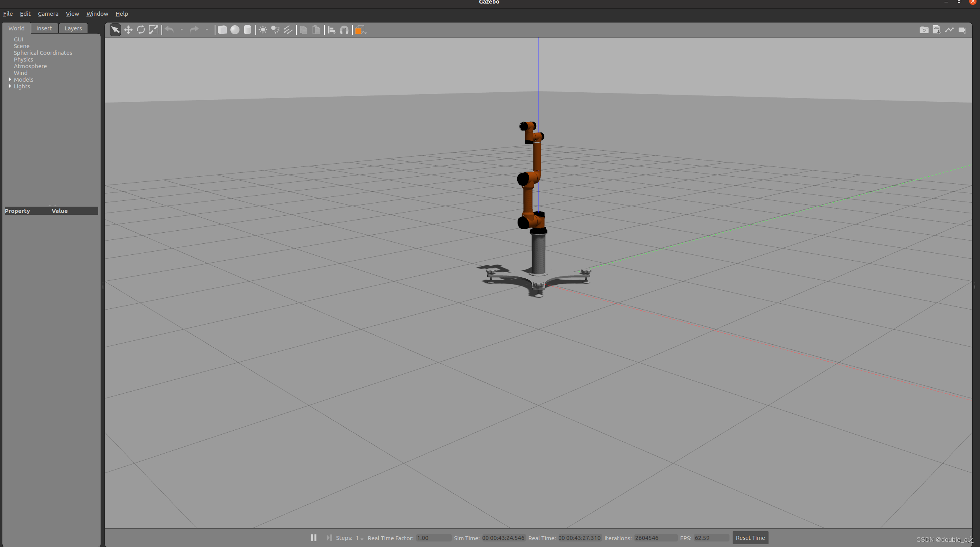This screenshot has height=547, width=980.
Task: Open the redo history dropdown arrow
Action: 207,30
